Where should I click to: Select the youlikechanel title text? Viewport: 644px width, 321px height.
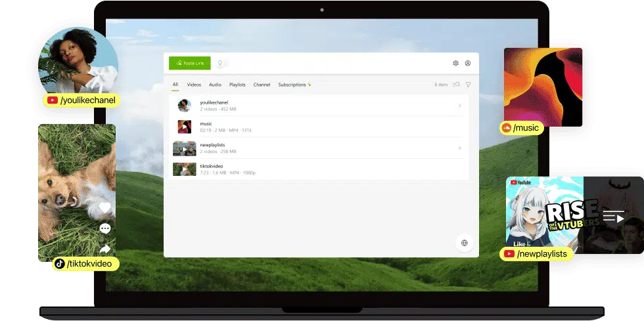214,102
